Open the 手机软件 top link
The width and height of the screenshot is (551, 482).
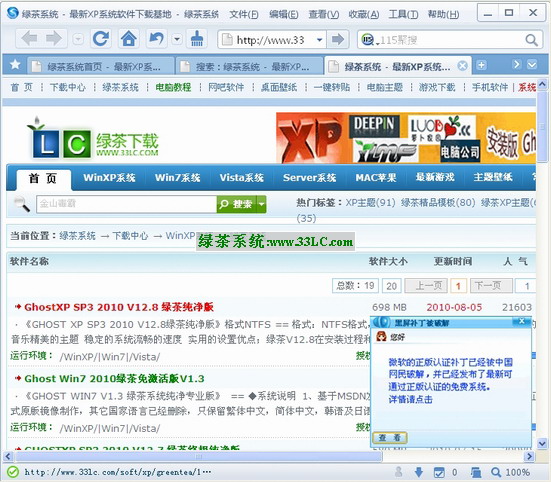point(490,87)
